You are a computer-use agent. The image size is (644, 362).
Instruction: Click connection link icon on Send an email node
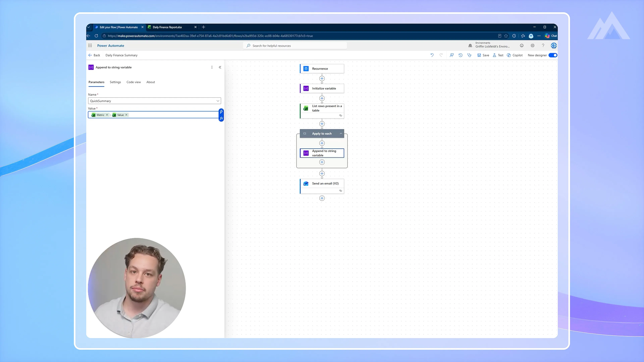pos(340,191)
